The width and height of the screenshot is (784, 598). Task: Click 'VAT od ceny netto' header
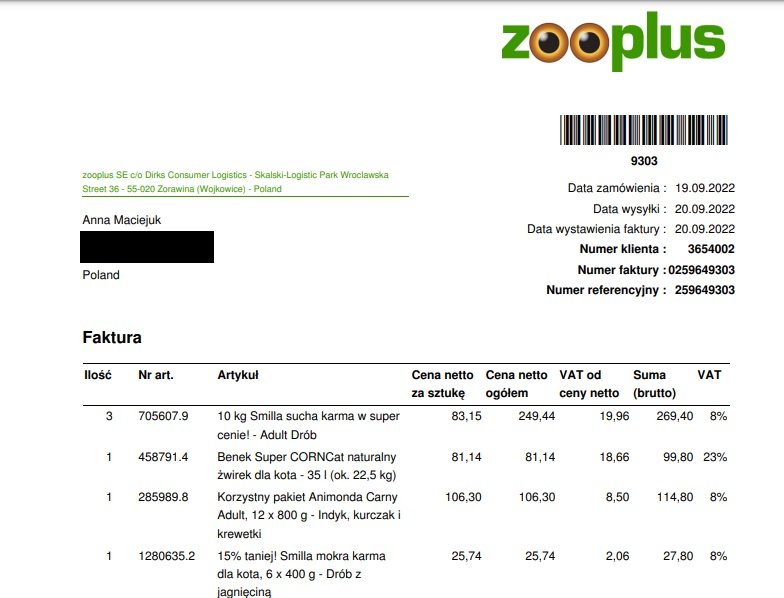coord(589,384)
